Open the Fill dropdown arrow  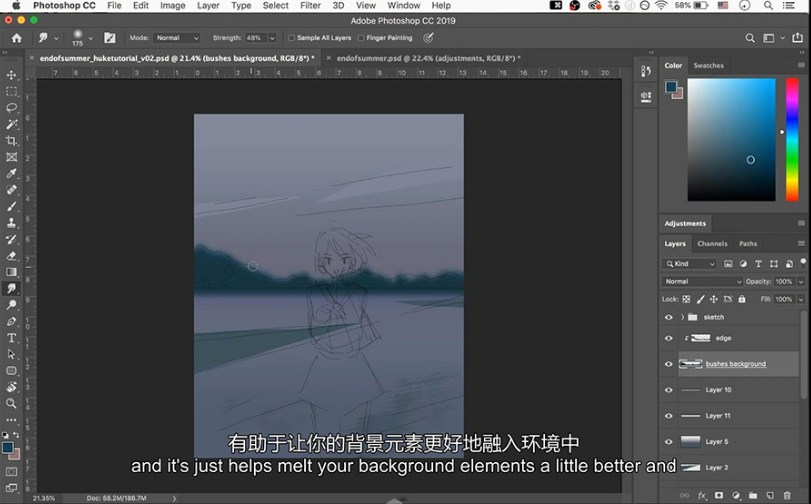pyautogui.click(x=801, y=299)
